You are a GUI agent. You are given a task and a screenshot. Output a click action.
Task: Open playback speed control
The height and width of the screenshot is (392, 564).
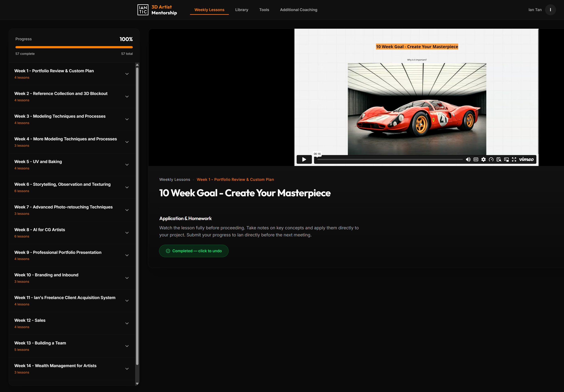pyautogui.click(x=491, y=159)
